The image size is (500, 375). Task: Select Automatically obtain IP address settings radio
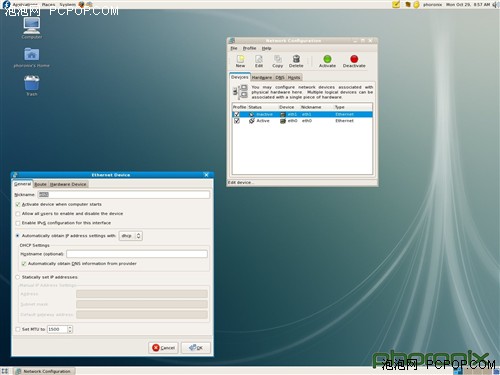[18, 235]
